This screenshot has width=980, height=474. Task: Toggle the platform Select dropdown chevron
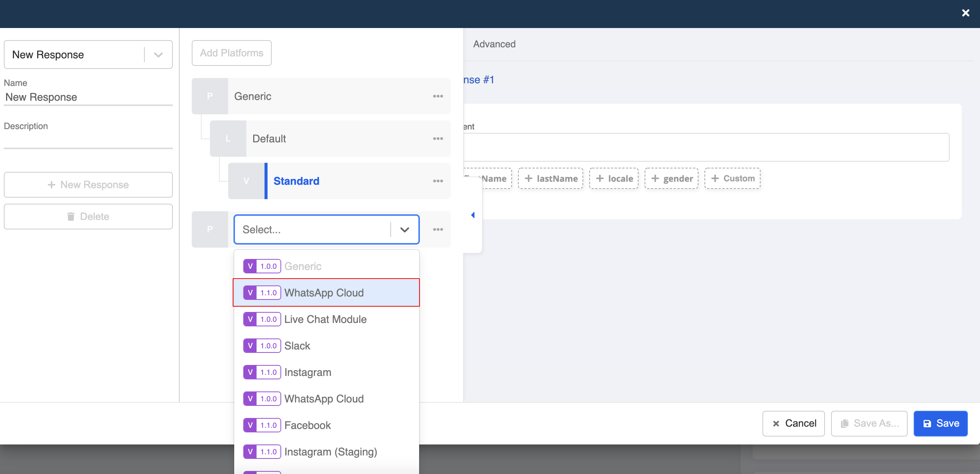tap(404, 229)
